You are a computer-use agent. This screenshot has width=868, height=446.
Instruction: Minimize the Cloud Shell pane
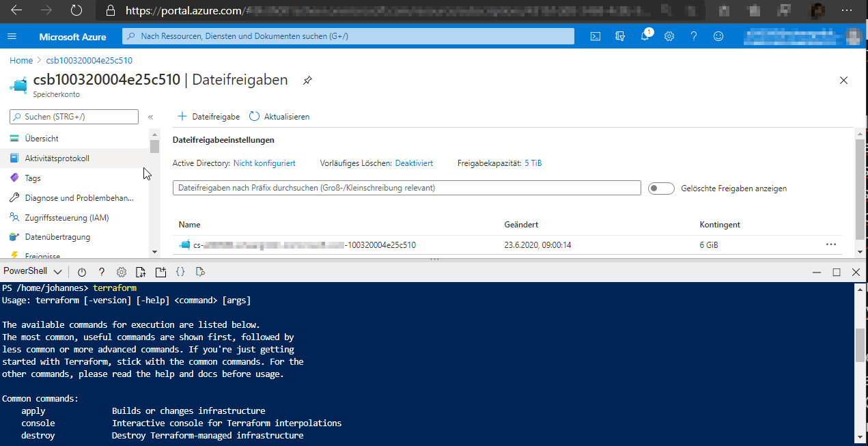coord(817,272)
